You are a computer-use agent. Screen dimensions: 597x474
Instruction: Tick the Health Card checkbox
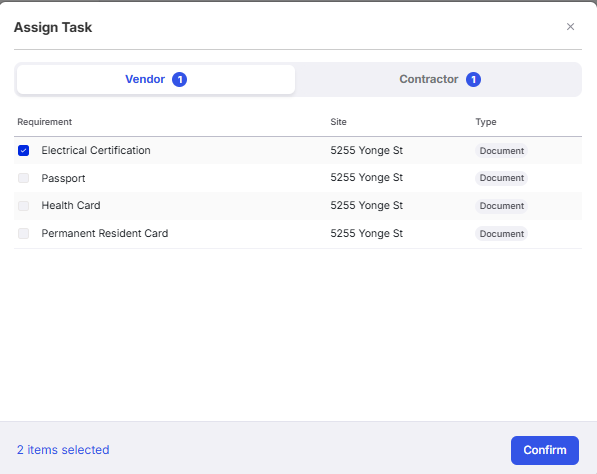point(24,206)
